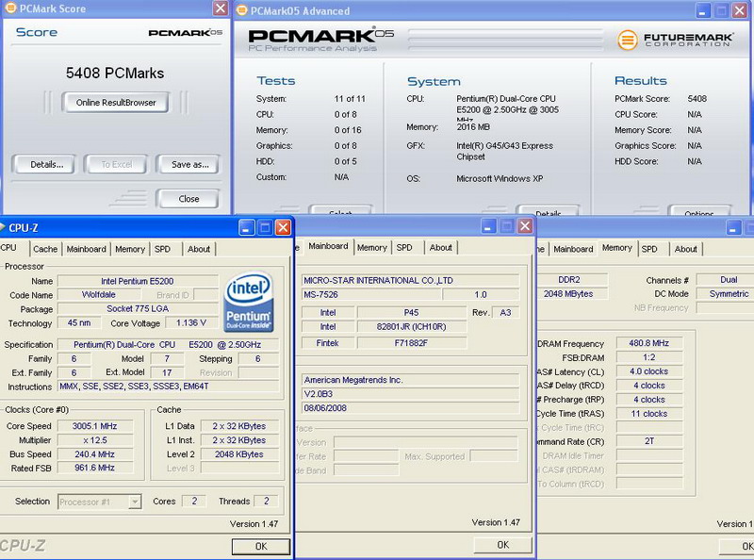Close the PCMark05 Advanced window

pyautogui.click(x=739, y=10)
